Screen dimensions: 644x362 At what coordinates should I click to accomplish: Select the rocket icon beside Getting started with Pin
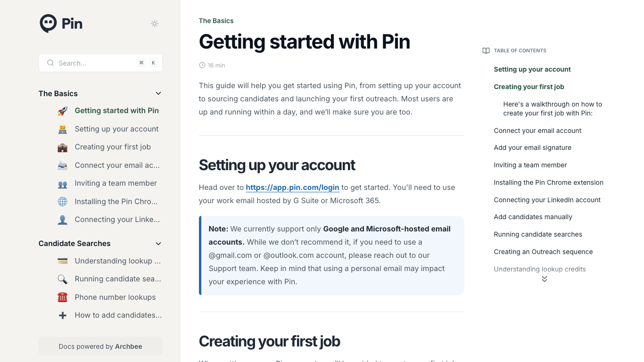[62, 110]
